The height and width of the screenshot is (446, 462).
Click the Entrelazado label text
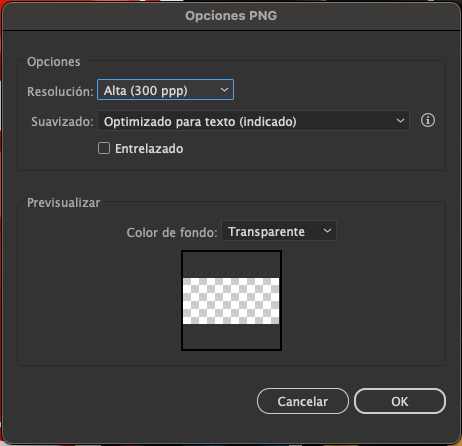(x=149, y=149)
